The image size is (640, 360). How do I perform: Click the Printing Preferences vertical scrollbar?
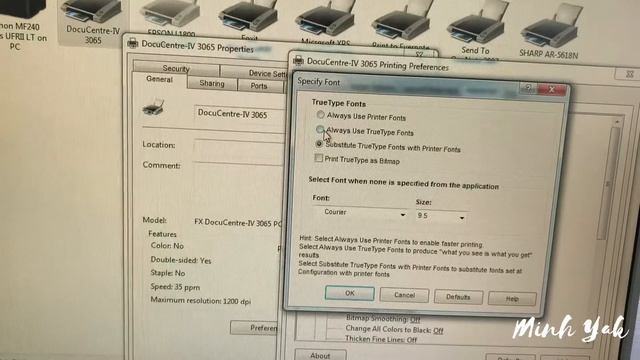(x=608, y=184)
